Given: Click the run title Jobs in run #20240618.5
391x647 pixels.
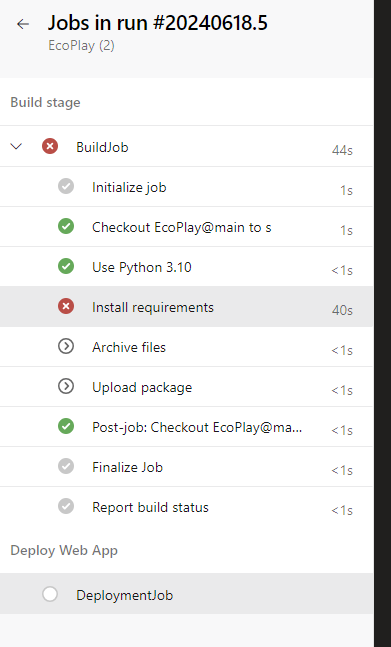Looking at the screenshot, I should [158, 23].
